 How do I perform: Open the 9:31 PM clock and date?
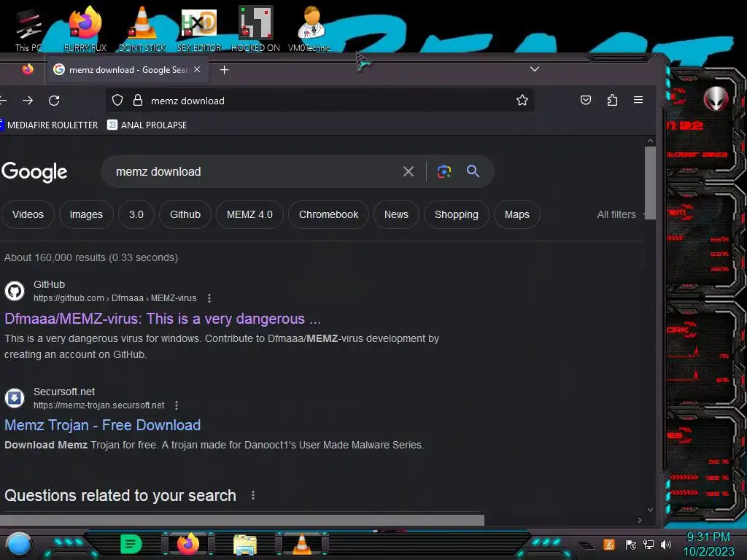[x=708, y=544]
